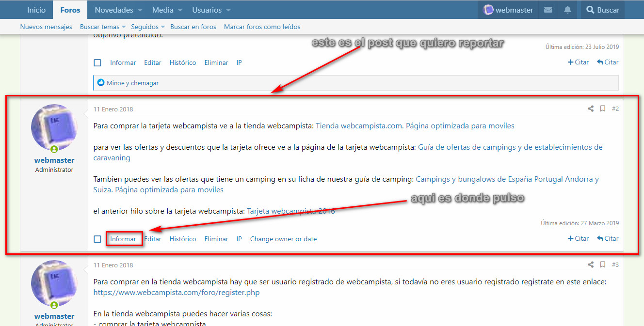Open the #3 post permalink

click(x=615, y=264)
